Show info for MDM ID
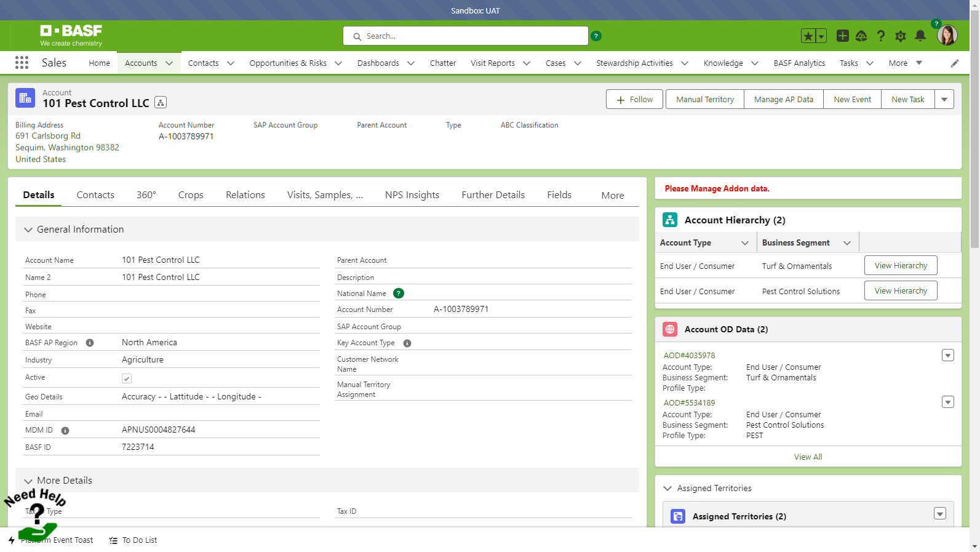The image size is (980, 552). 65,431
